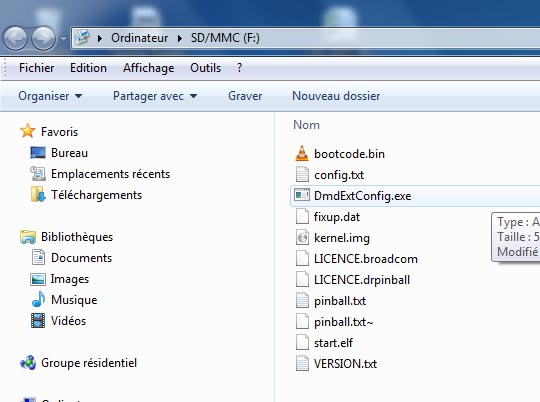Go back with the back arrow button

(15, 38)
